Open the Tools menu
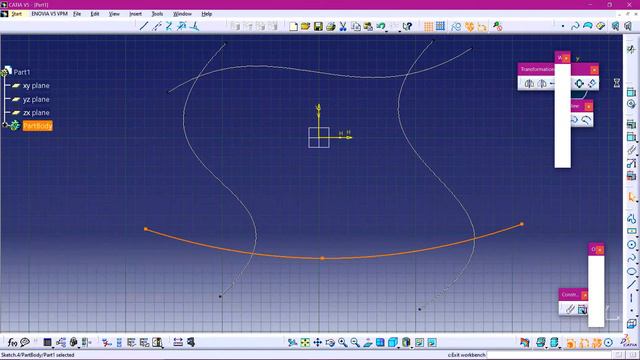640x360 pixels. [x=157, y=14]
